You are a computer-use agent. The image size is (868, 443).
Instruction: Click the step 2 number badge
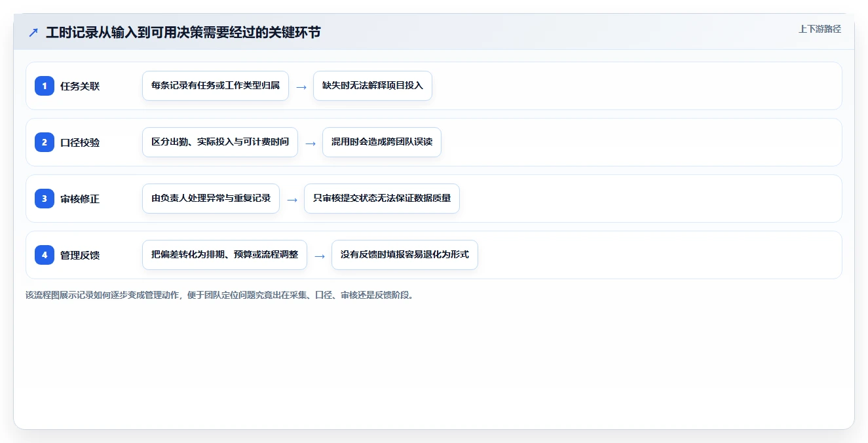pyautogui.click(x=45, y=142)
